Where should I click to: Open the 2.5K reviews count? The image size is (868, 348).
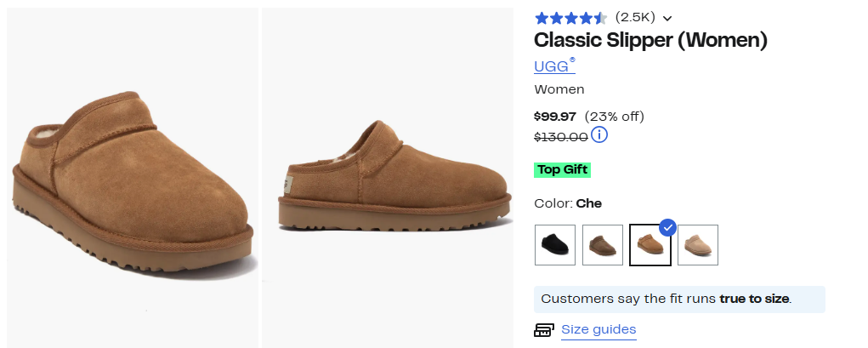click(635, 18)
